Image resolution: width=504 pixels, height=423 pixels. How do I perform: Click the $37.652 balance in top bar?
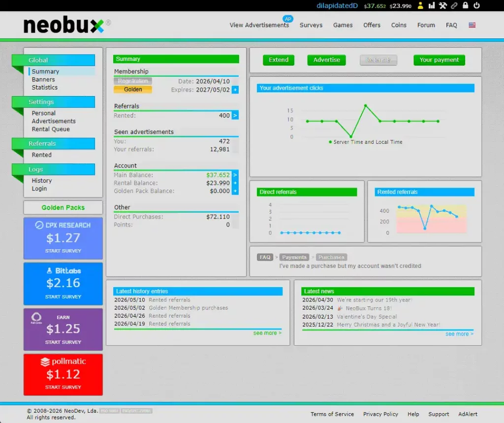pyautogui.click(x=375, y=6)
